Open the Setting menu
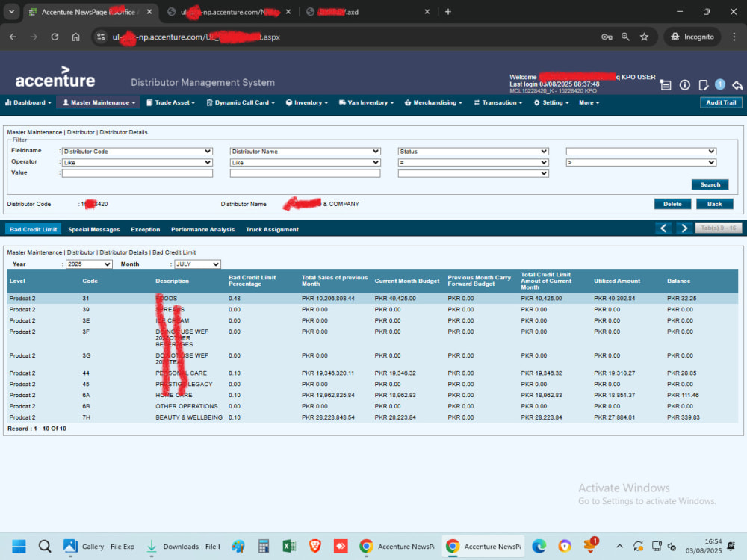Screen dimensions: 747x560 552,102
